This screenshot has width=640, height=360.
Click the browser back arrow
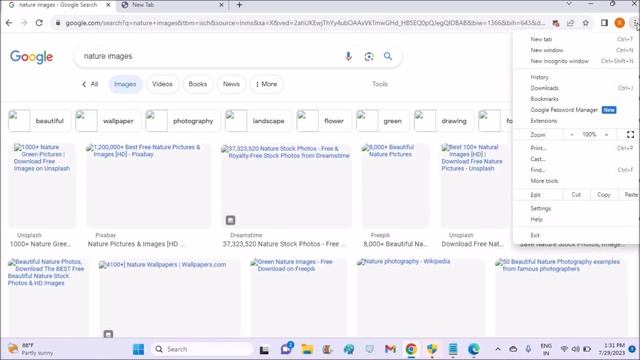[9, 23]
